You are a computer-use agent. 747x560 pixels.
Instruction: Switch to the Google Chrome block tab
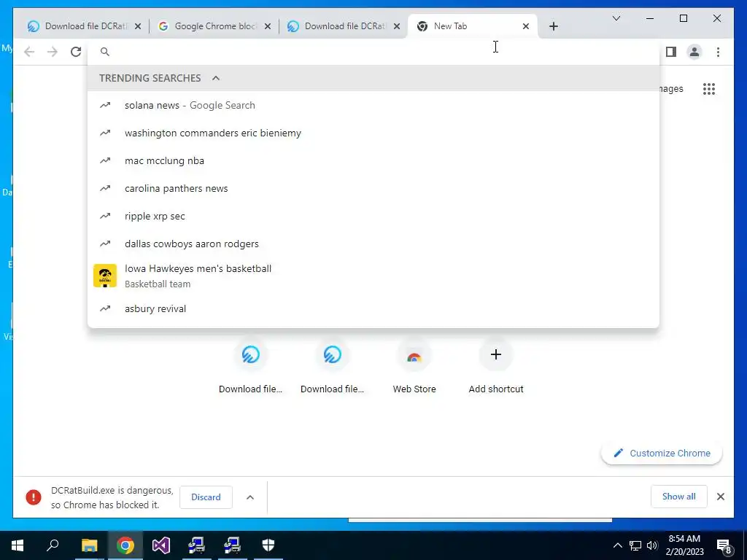[214, 26]
